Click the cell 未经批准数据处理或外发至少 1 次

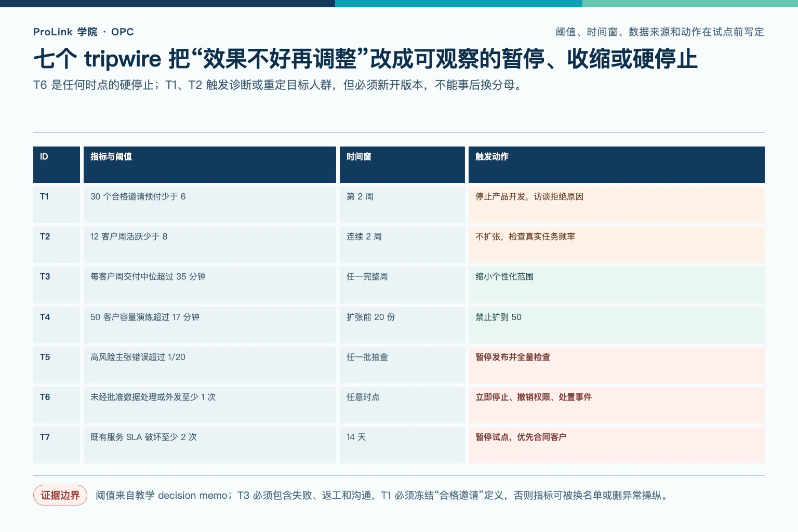(x=210, y=405)
